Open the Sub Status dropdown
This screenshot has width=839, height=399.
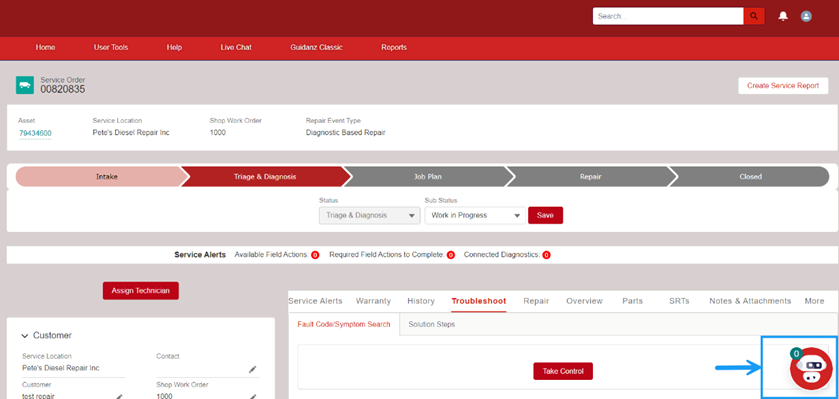tap(475, 215)
